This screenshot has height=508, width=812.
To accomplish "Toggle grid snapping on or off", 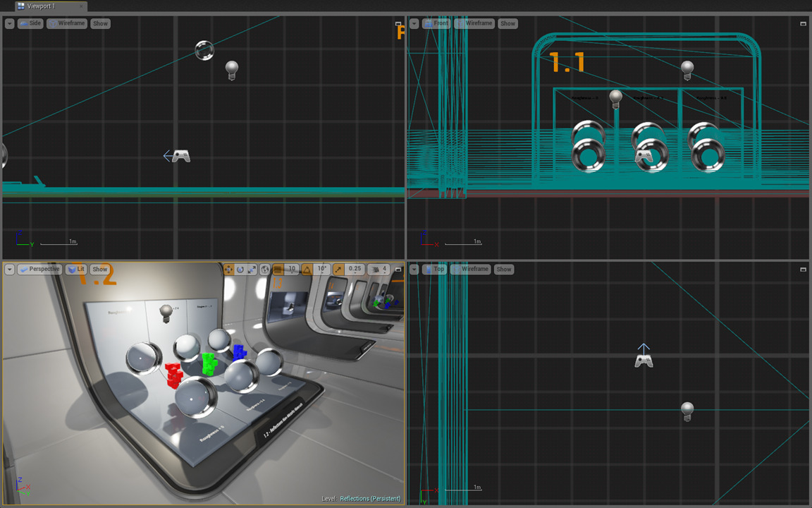I will coord(278,269).
